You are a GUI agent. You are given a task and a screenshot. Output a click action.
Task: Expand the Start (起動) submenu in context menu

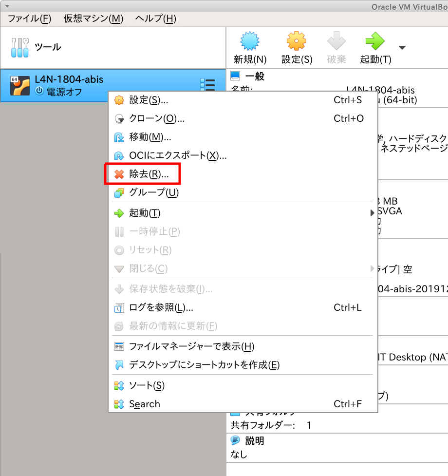(145, 213)
